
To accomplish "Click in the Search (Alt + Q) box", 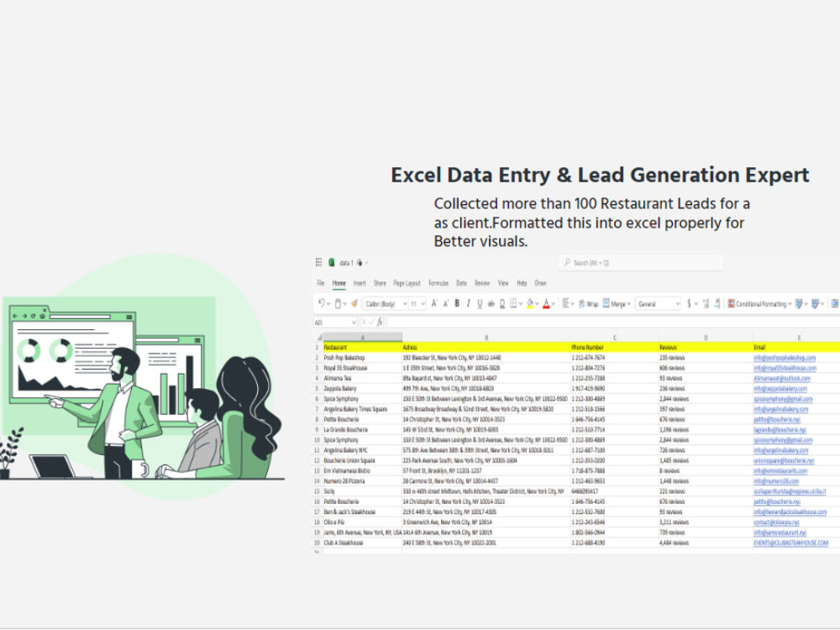I will click(x=641, y=262).
